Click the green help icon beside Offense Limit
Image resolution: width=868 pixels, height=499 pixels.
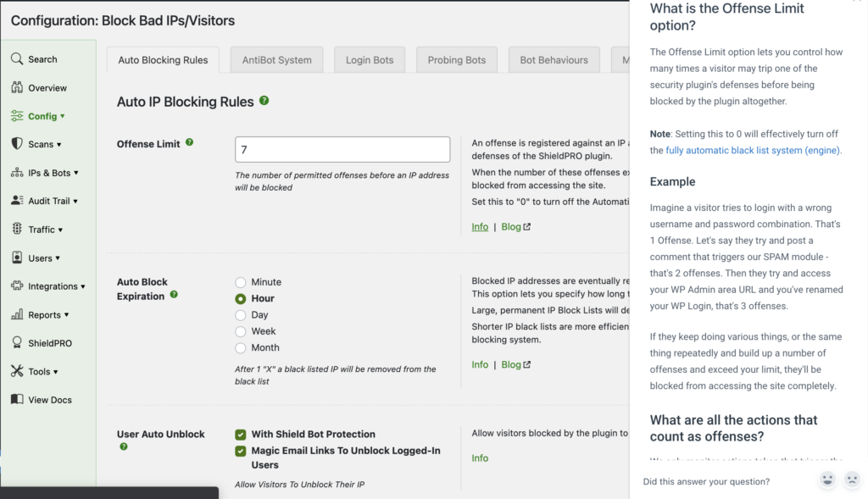pyautogui.click(x=189, y=142)
